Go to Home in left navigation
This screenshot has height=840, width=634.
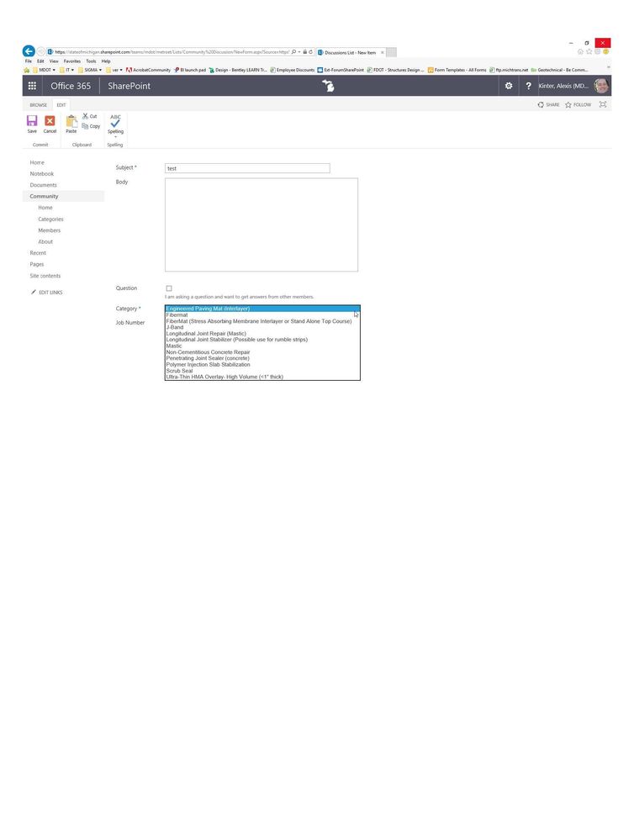tap(37, 162)
